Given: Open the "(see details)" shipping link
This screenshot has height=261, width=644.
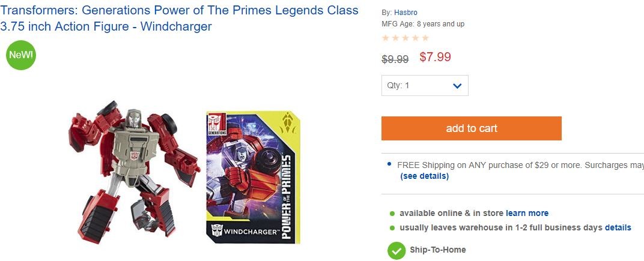Looking at the screenshot, I should [424, 176].
